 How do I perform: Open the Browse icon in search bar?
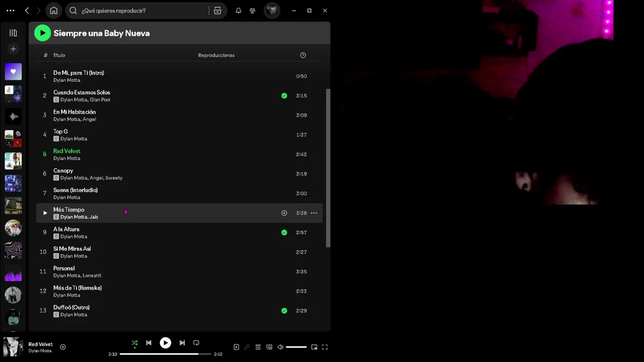(217, 11)
